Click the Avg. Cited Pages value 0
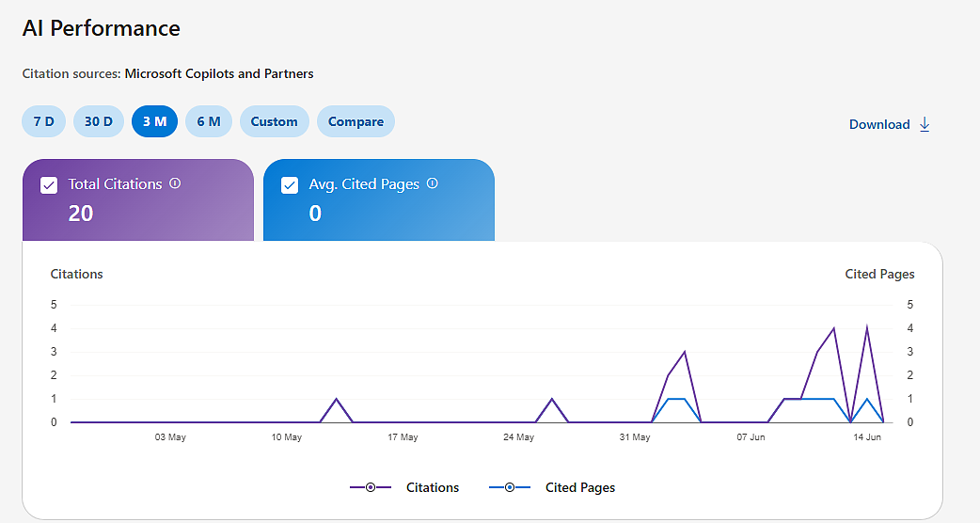980x523 pixels. pos(315,214)
